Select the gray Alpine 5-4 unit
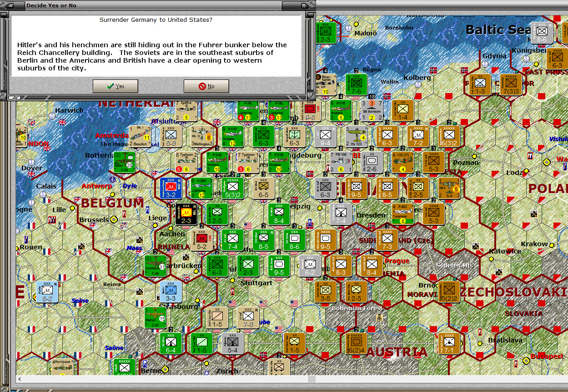 point(232,343)
